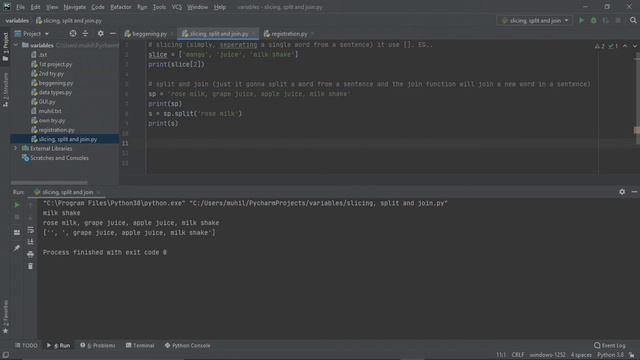Locate the opened file in Project tree

coord(73,33)
